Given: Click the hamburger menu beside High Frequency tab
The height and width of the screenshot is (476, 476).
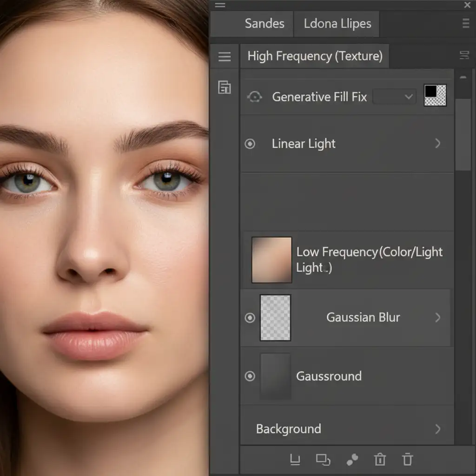Looking at the screenshot, I should tap(225, 57).
